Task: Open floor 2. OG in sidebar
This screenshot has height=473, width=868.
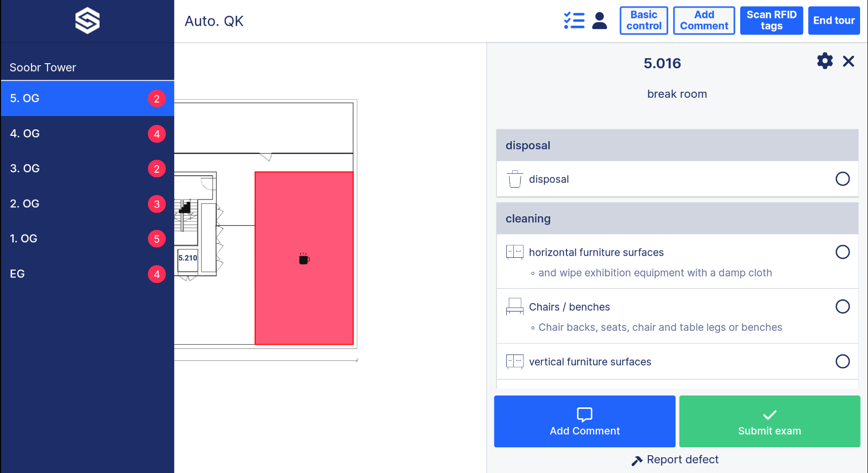Action: [87, 204]
